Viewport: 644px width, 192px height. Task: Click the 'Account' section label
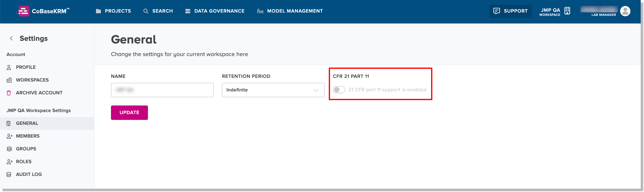16,54
